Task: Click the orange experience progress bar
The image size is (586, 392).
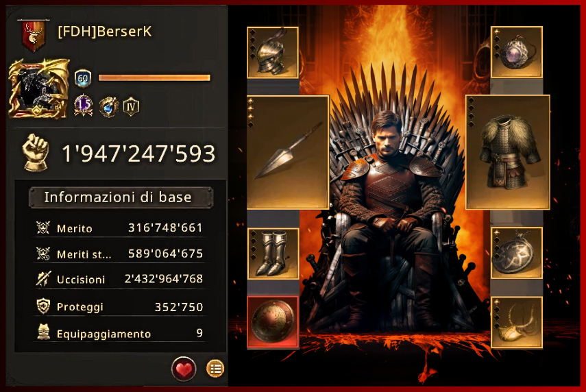Action: click(x=154, y=77)
